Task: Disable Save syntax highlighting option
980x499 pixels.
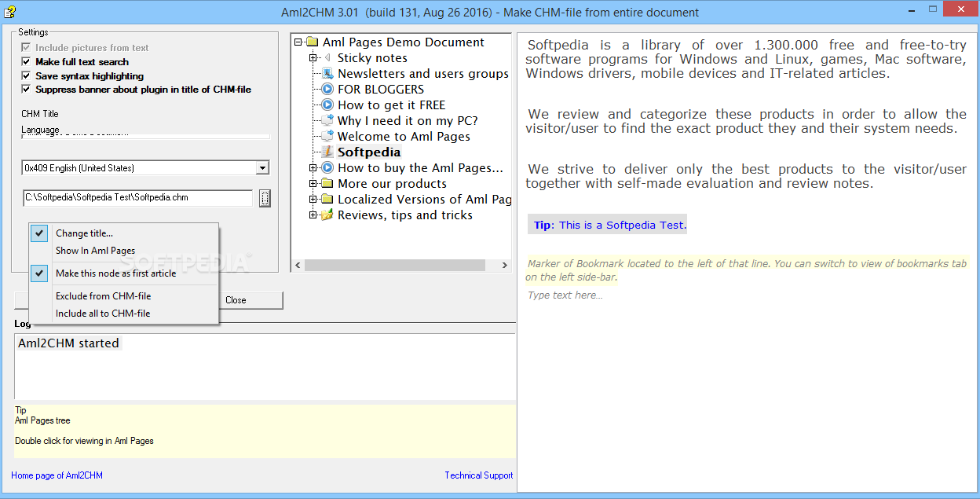Action: coord(26,76)
